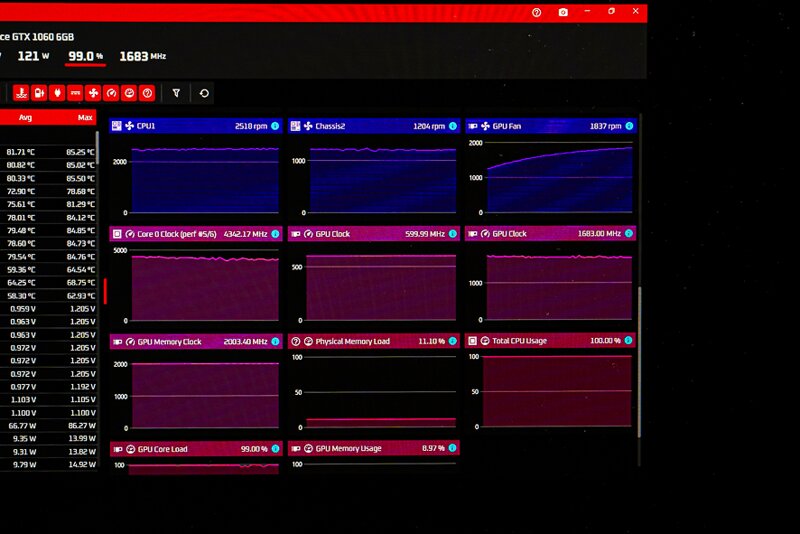Click the card icon on GPU Memory Usage header
Screen dimensions: 800x534
pyautogui.click(x=295, y=449)
